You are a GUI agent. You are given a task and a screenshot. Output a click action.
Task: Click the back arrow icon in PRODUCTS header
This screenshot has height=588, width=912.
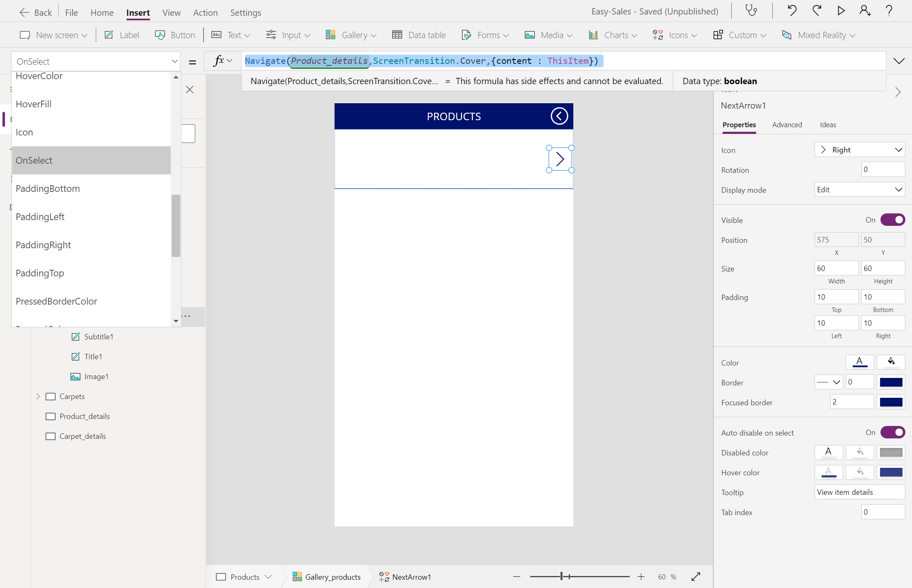tap(559, 116)
